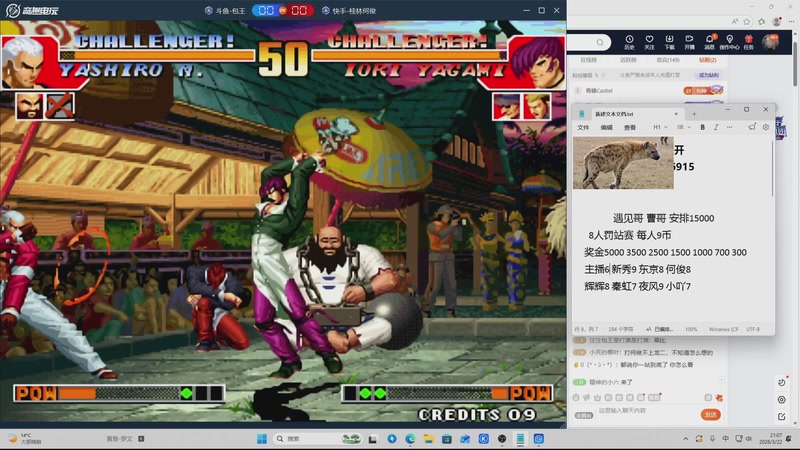Open browser profile avatar icon
Screen dimensions: 800x450
coord(777,21)
